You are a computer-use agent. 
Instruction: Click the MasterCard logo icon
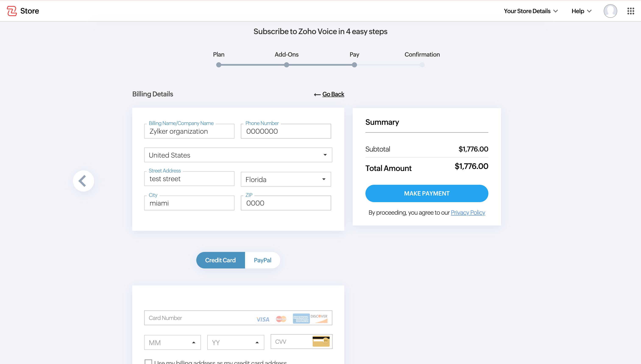[x=281, y=319]
